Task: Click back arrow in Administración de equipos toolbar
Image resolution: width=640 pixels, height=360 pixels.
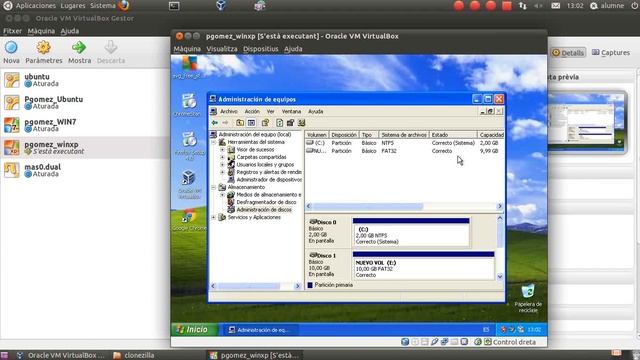Action: [x=215, y=123]
